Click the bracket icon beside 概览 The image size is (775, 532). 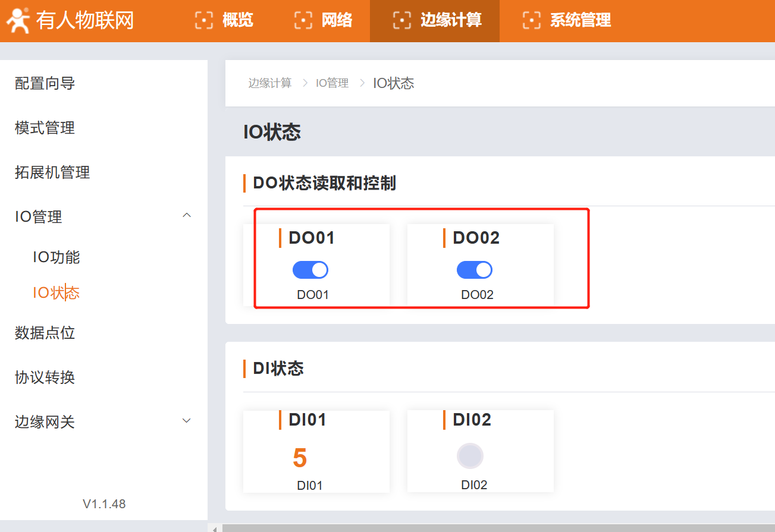[x=204, y=20]
